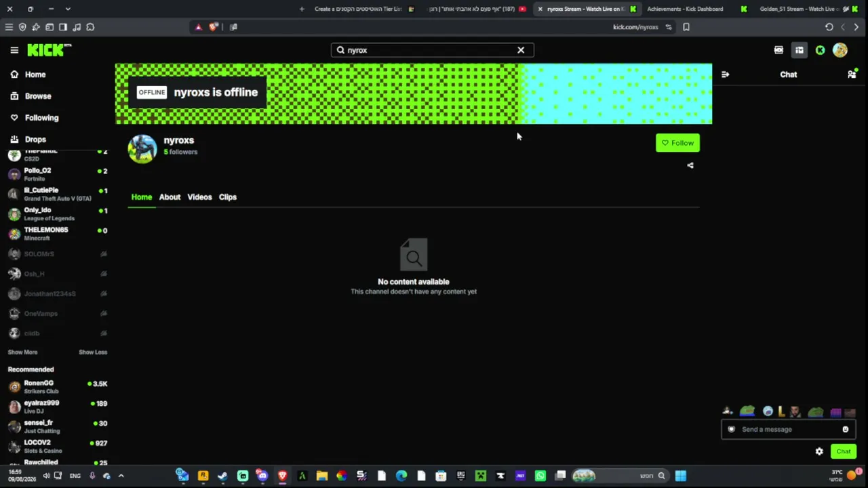This screenshot has height=488, width=868.
Task: Open RonenGG recommended channel
Action: [x=58, y=387]
